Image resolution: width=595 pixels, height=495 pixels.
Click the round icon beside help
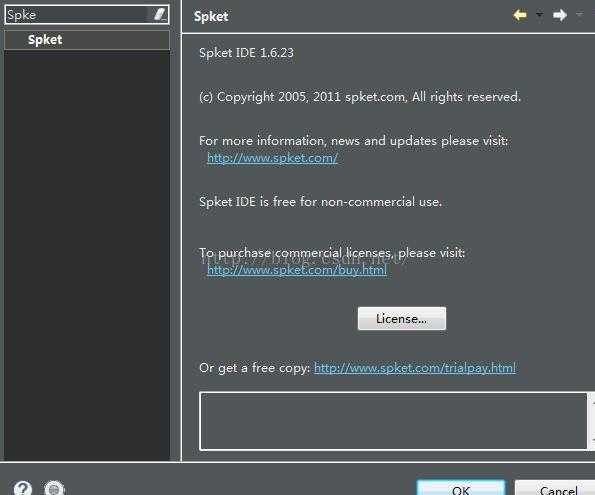point(54,488)
